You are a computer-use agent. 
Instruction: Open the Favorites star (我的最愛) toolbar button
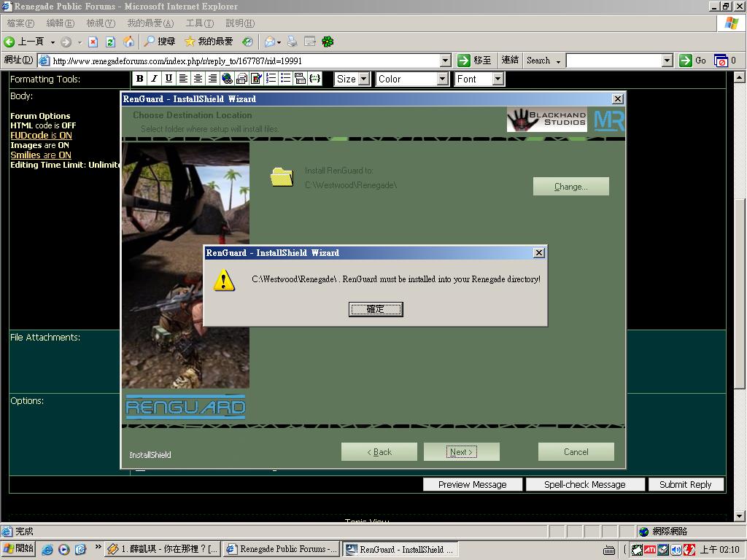click(x=209, y=42)
